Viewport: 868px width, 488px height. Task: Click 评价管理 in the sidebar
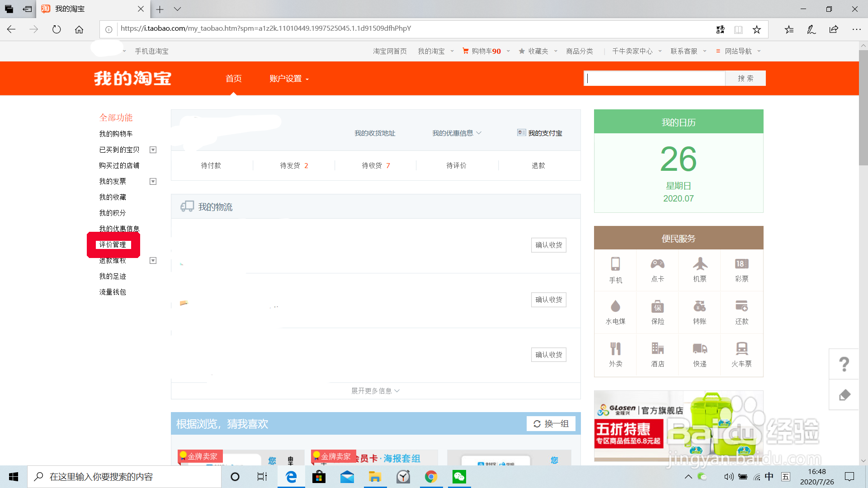[113, 245]
